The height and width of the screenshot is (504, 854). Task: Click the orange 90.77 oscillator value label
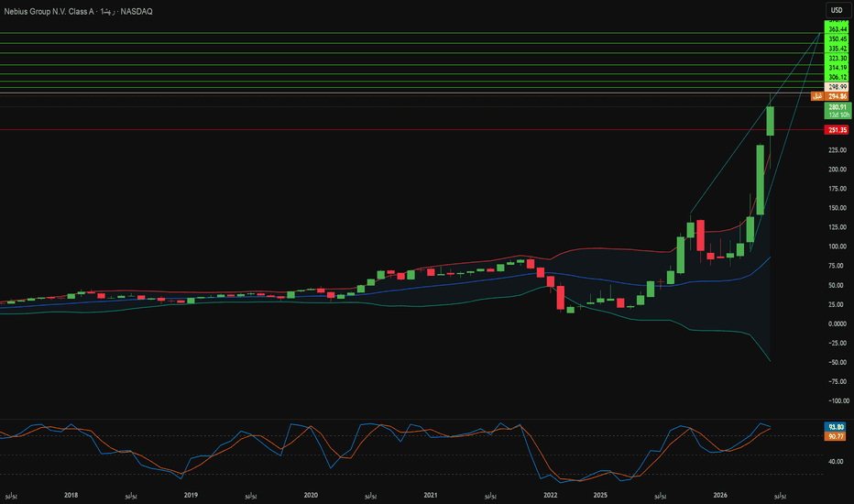pyautogui.click(x=836, y=436)
